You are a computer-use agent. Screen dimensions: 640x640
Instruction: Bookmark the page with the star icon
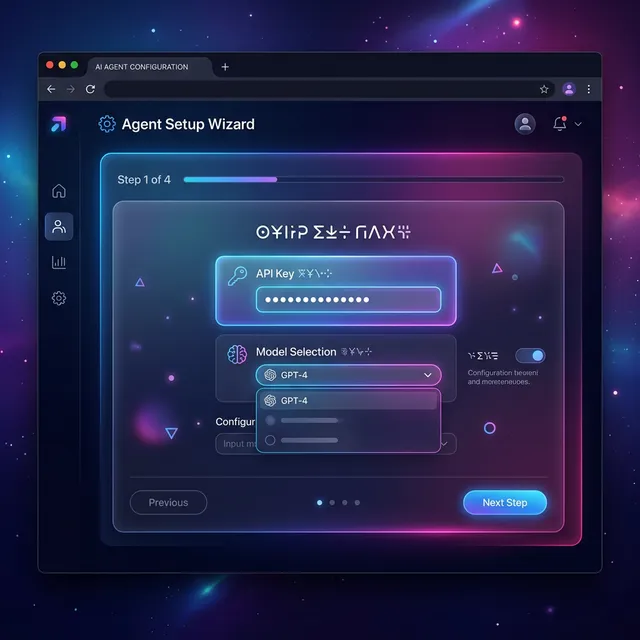coord(544,89)
